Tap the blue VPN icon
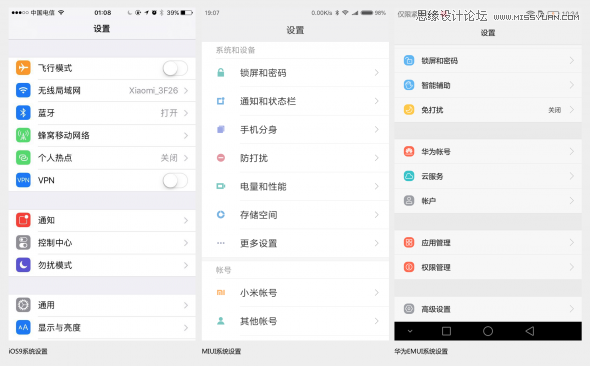The width and height of the screenshot is (590, 366). click(23, 180)
